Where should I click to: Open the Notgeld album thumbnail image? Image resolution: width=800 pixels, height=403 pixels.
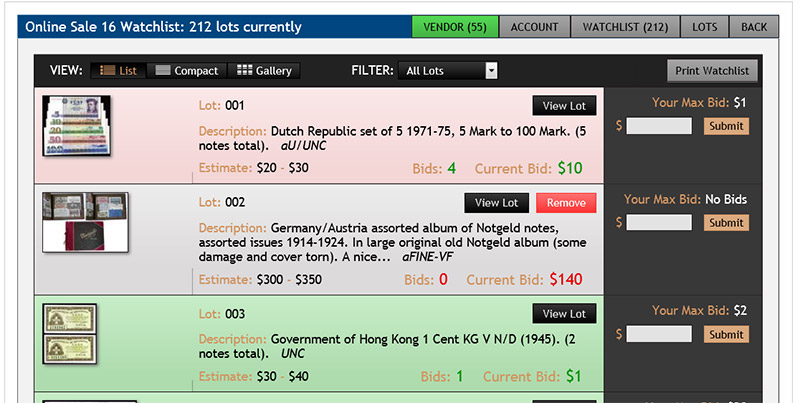click(85, 222)
